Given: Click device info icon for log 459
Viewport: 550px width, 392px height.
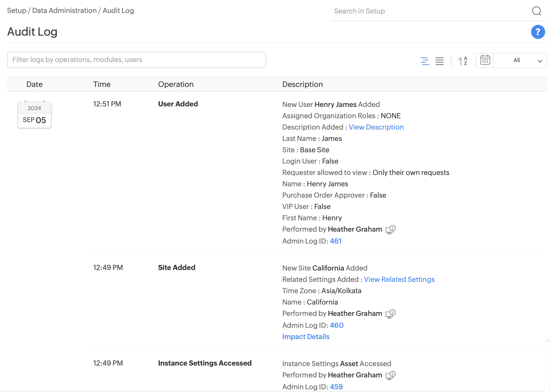Looking at the screenshot, I should pos(391,375).
